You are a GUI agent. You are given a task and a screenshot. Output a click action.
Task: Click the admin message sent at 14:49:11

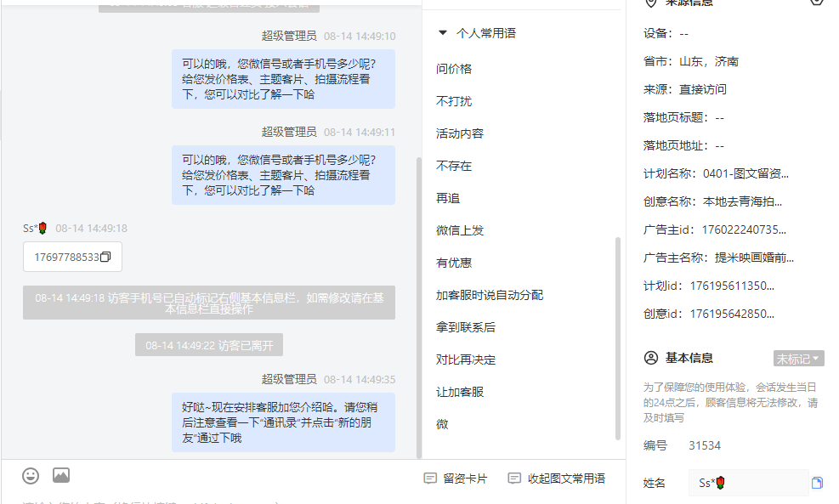[x=284, y=175]
